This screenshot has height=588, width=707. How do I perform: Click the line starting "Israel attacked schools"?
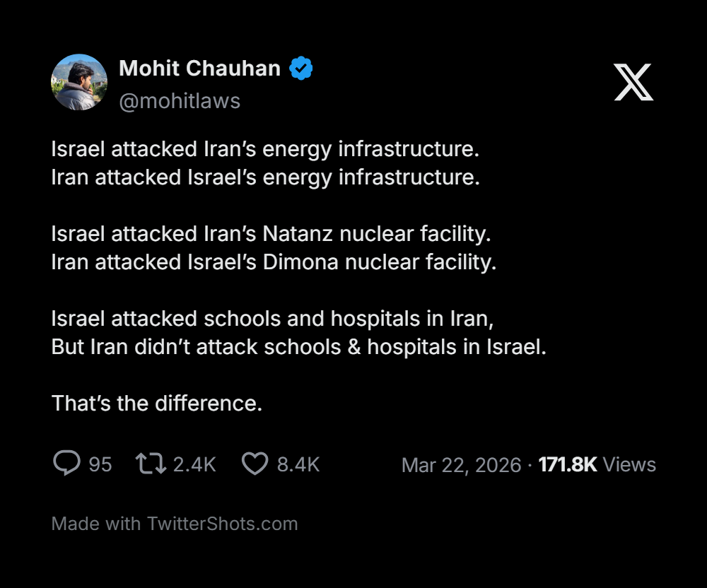tap(272, 319)
